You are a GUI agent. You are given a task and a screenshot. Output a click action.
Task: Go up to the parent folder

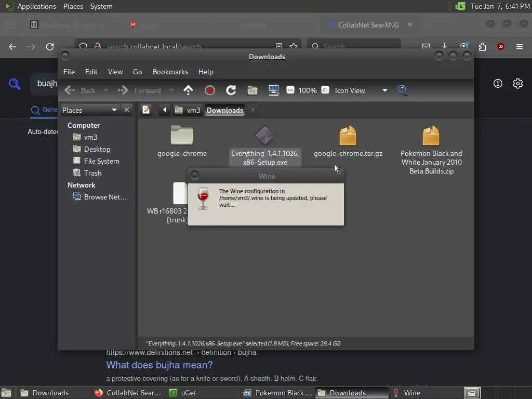tap(188, 90)
